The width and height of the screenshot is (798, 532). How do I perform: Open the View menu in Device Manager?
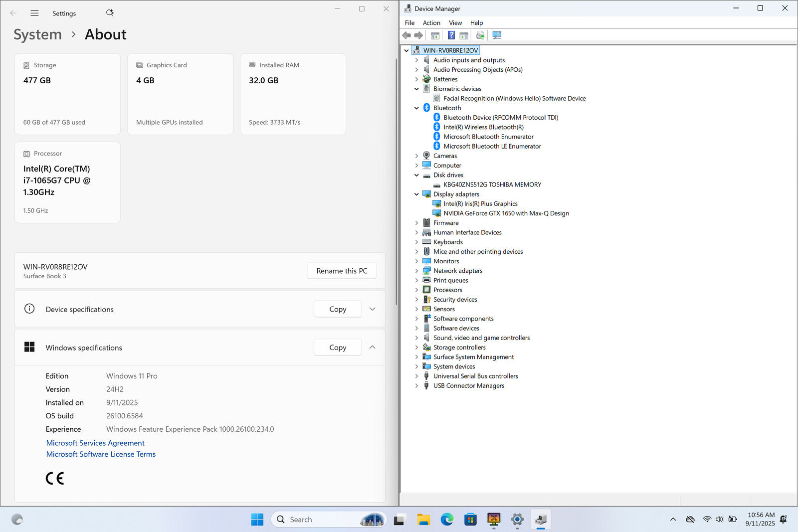pos(455,23)
